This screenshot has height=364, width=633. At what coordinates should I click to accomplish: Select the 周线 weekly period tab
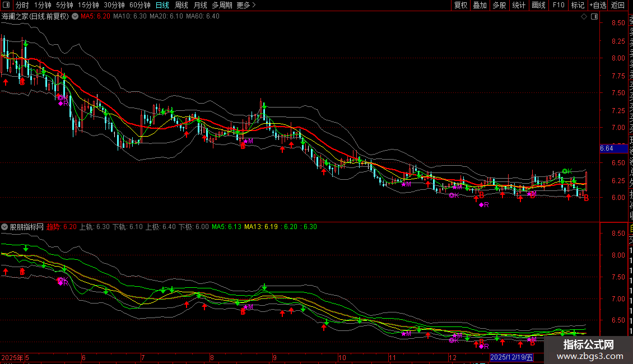tap(181, 6)
